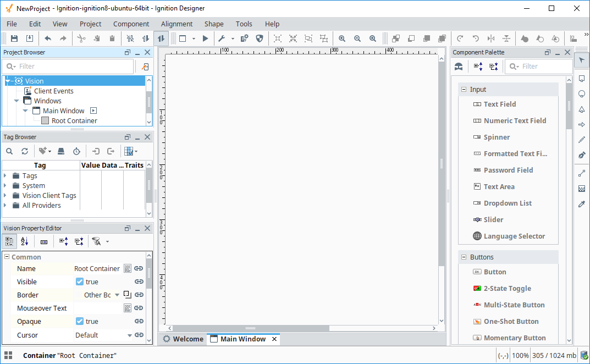
Task: Click the Tag Browser search icon
Action: (9, 151)
